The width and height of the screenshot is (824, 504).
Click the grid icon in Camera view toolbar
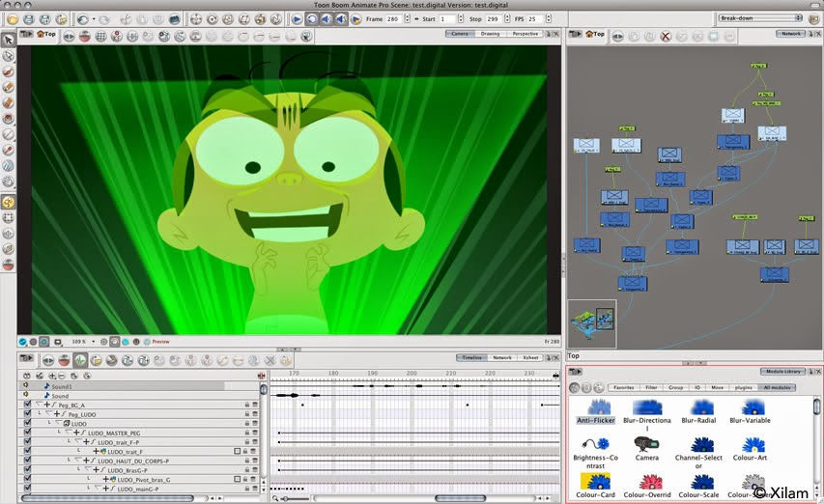coord(100,37)
